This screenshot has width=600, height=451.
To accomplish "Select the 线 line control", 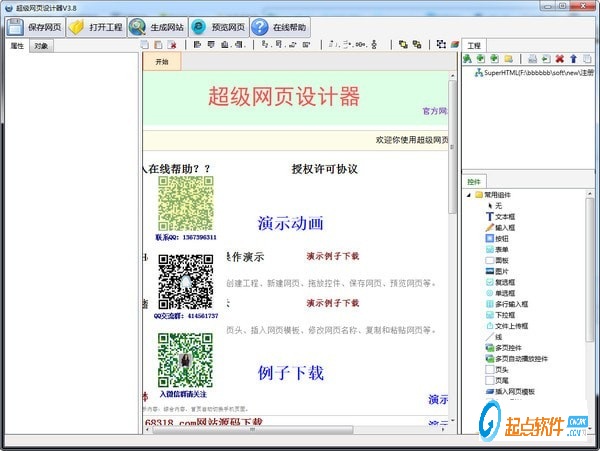I will (494, 337).
